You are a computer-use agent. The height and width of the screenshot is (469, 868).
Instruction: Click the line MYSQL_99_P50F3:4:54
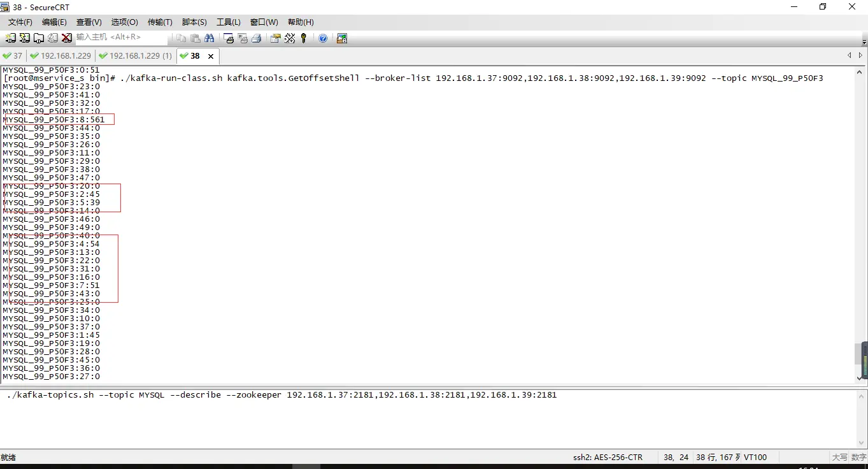tap(52, 244)
